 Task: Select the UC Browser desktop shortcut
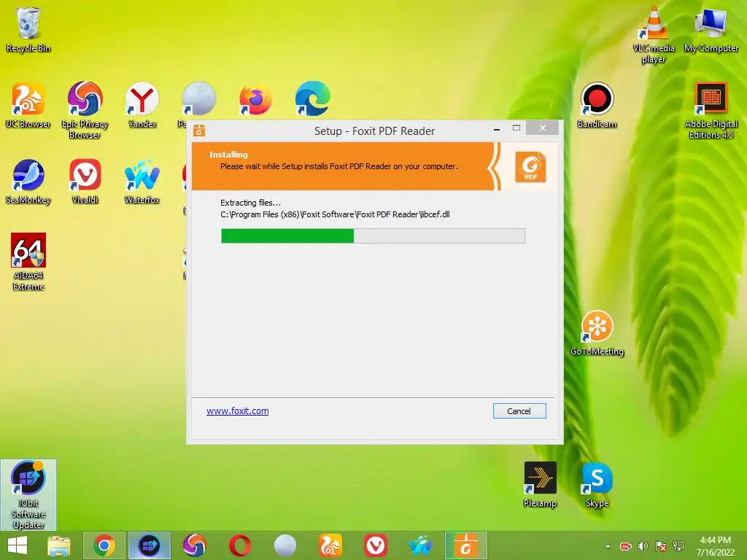[x=28, y=105]
